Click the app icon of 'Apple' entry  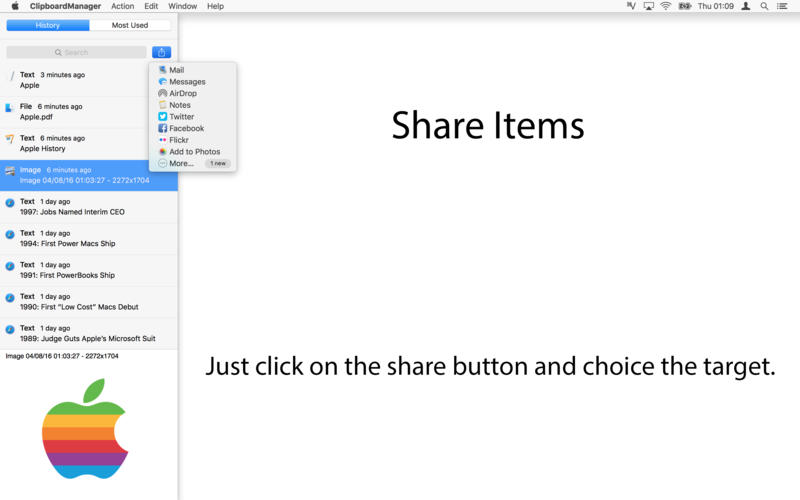[x=10, y=76]
